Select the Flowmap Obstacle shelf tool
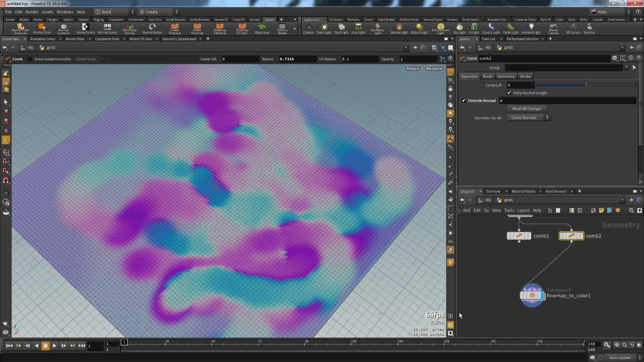The width and height of the screenshot is (644, 362). [x=219, y=29]
